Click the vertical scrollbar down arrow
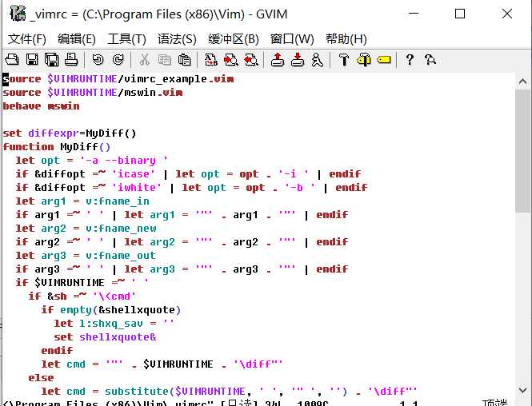Screen dimensions: 532x406 coord(523,390)
